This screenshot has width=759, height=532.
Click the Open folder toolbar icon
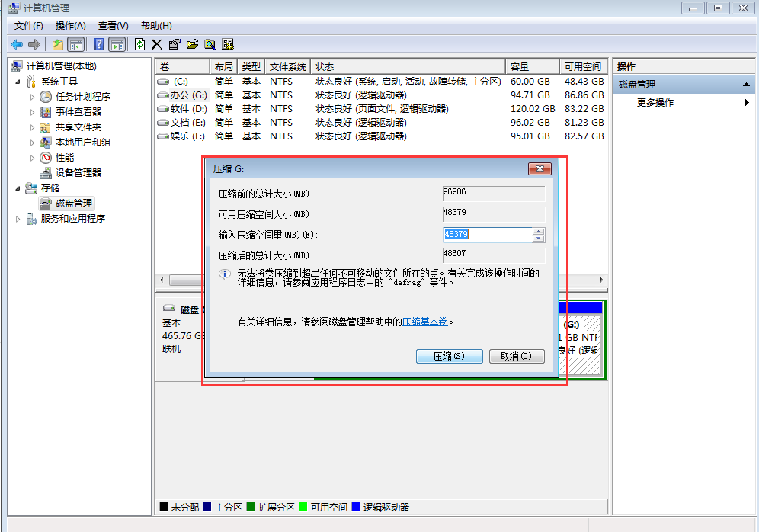click(192, 44)
